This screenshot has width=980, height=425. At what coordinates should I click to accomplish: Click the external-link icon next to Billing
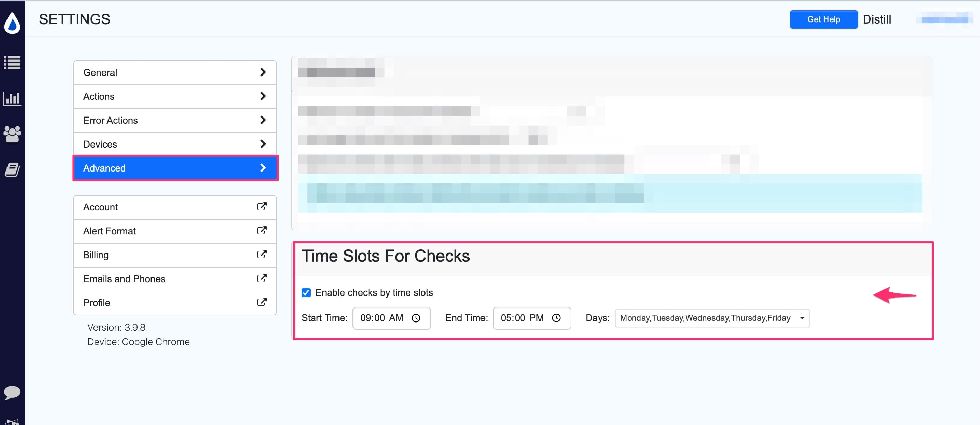261,255
